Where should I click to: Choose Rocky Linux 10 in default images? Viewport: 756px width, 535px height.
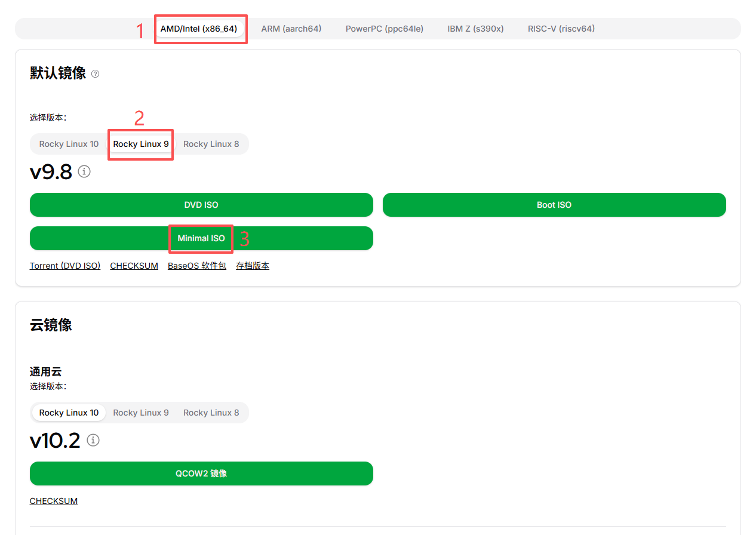(69, 144)
